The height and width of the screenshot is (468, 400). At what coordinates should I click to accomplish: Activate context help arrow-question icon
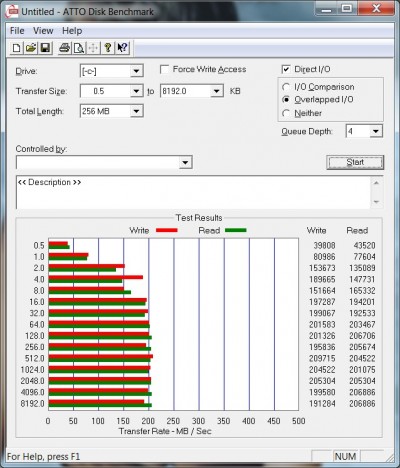coord(122,48)
